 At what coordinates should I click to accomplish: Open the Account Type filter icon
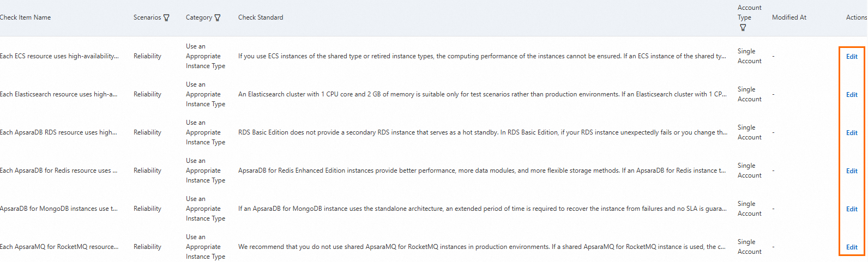743,28
